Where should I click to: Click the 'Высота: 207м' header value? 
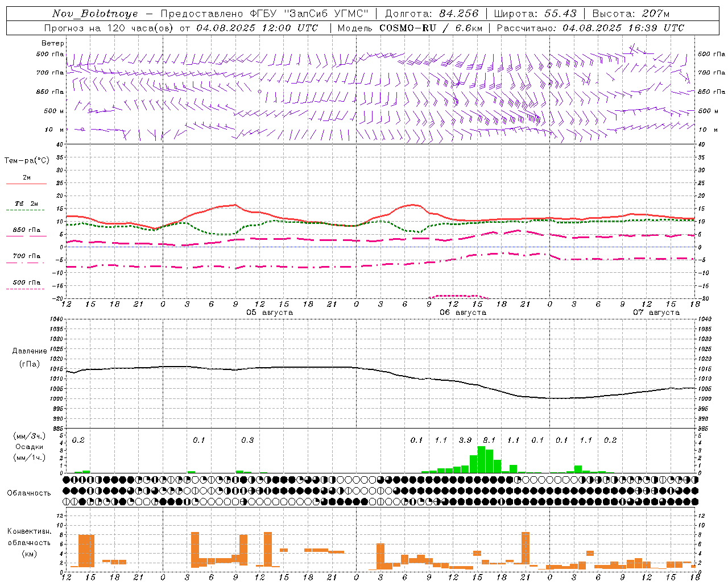[631, 14]
